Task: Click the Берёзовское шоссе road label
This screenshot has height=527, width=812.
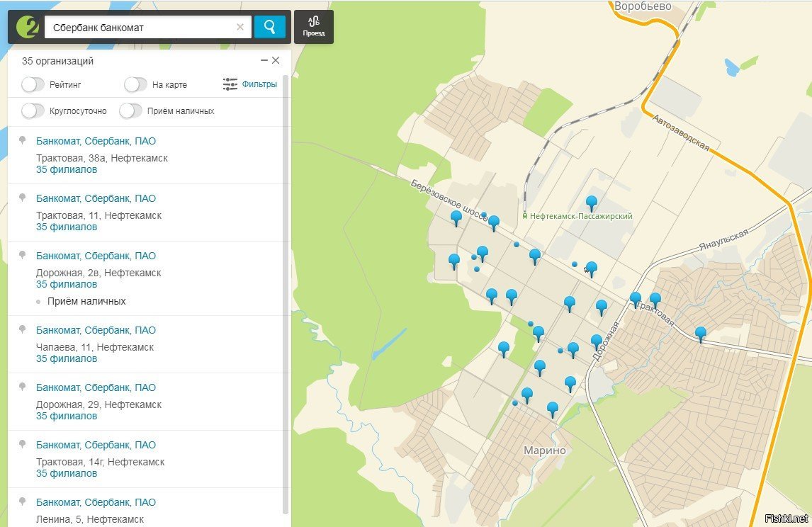Action: [x=449, y=201]
